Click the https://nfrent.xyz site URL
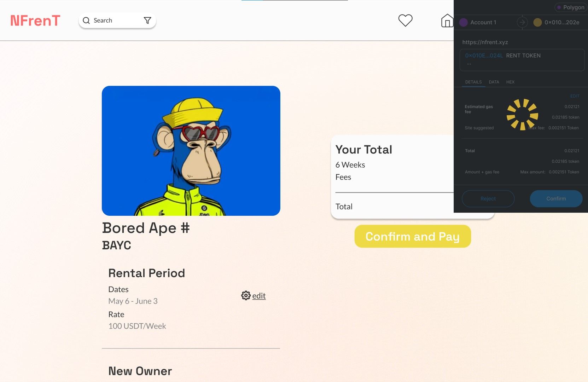The width and height of the screenshot is (588, 382). [485, 42]
